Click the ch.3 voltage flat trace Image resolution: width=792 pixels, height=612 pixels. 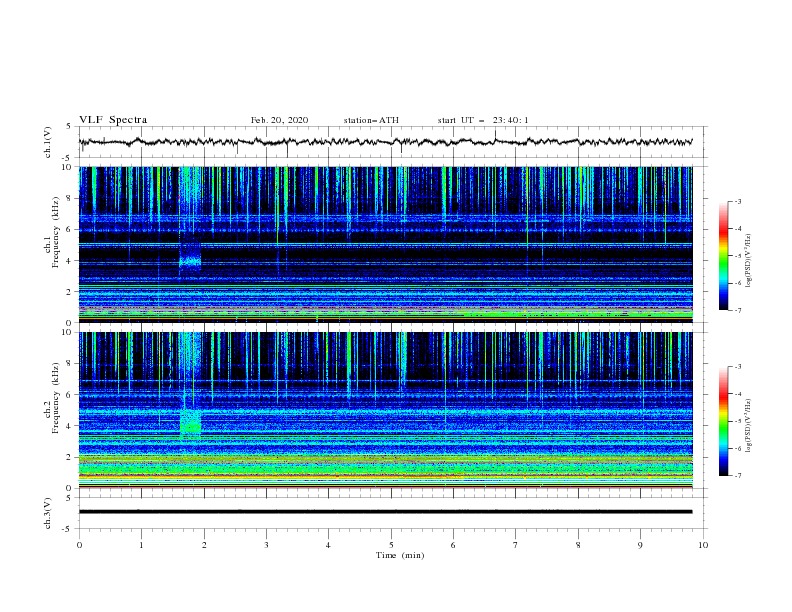386,512
